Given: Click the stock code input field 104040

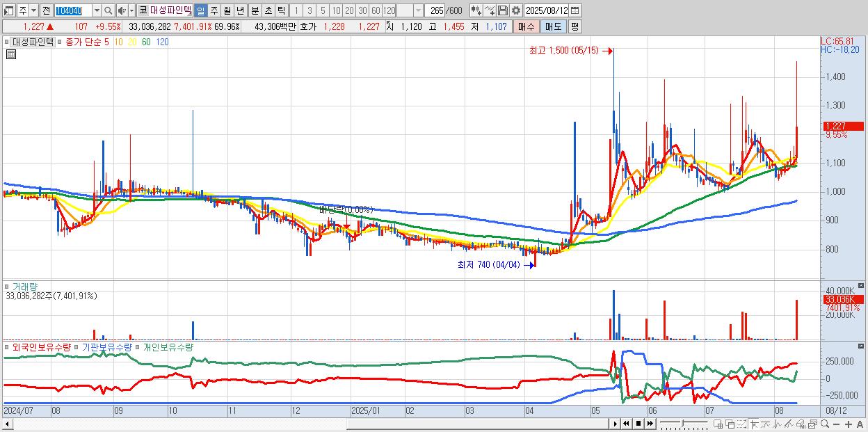Looking at the screenshot, I should click(x=73, y=10).
